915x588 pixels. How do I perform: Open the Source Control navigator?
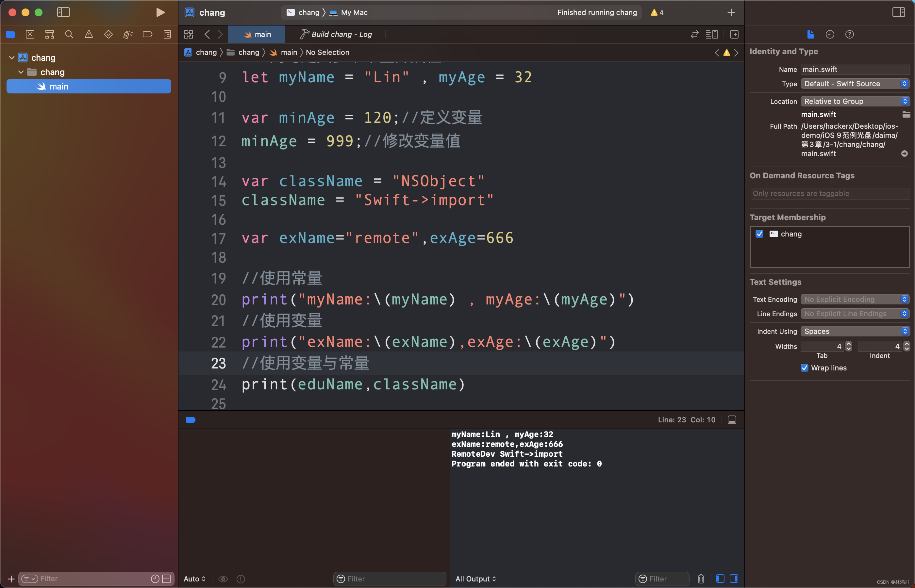pyautogui.click(x=30, y=34)
